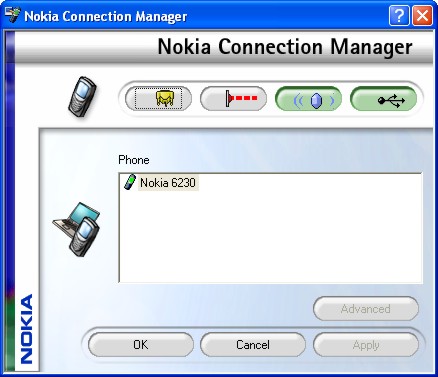Click the title bar application icon
The image size is (438, 377).
[13, 15]
